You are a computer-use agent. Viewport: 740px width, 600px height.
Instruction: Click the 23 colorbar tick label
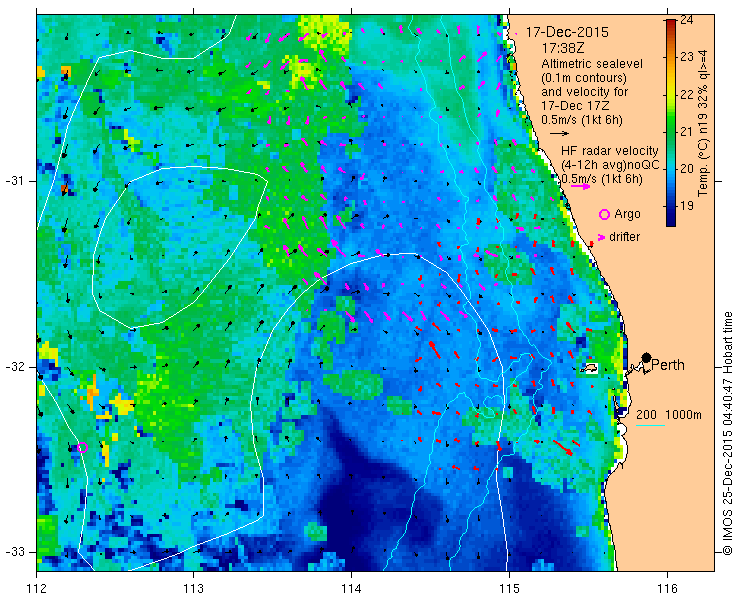pos(687,57)
